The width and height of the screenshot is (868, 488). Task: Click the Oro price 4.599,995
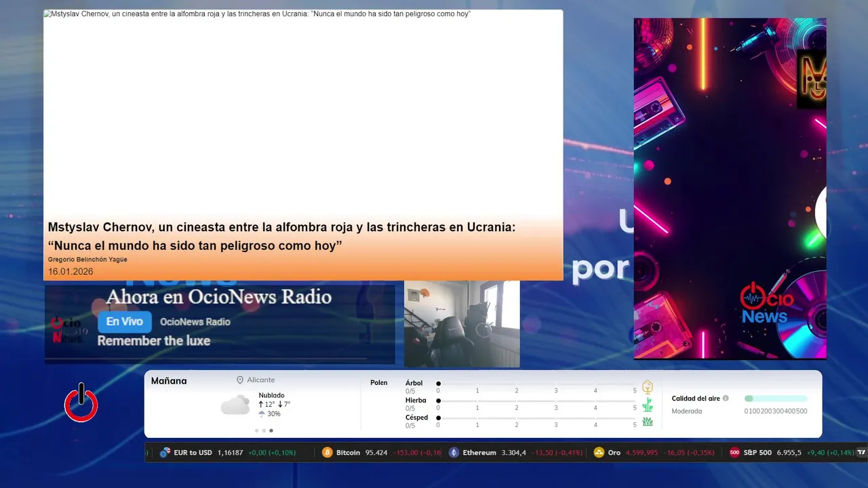642,453
